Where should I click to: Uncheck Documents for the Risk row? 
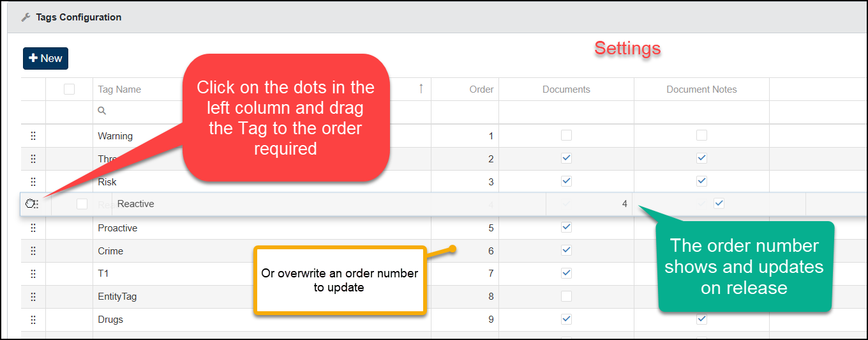tap(566, 182)
